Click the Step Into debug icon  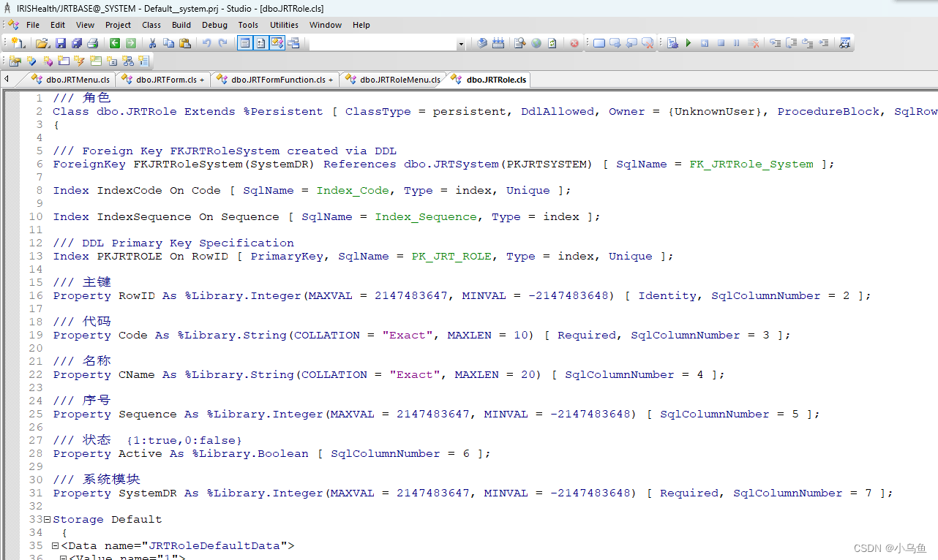click(x=775, y=43)
